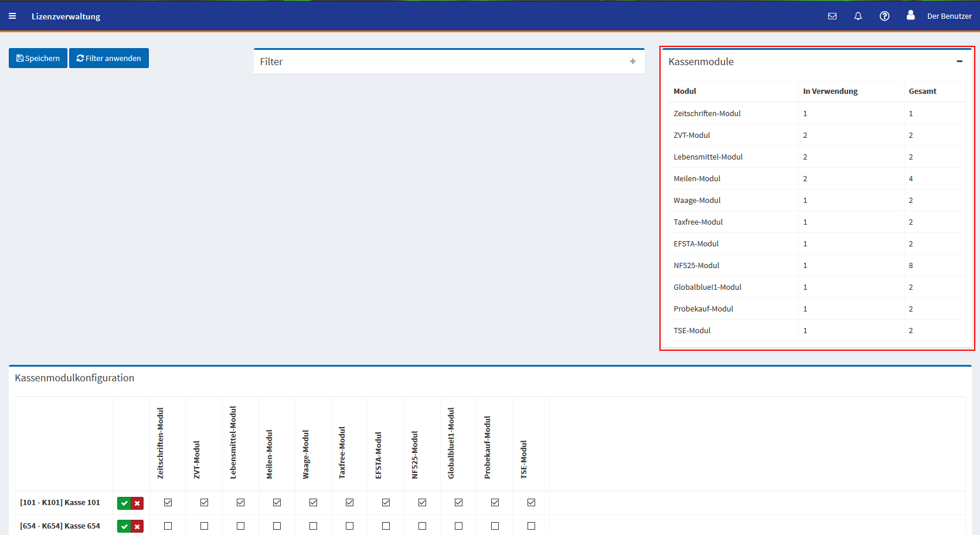The height and width of the screenshot is (535, 980).
Task: Click the Filter anwenden button
Action: [x=109, y=58]
